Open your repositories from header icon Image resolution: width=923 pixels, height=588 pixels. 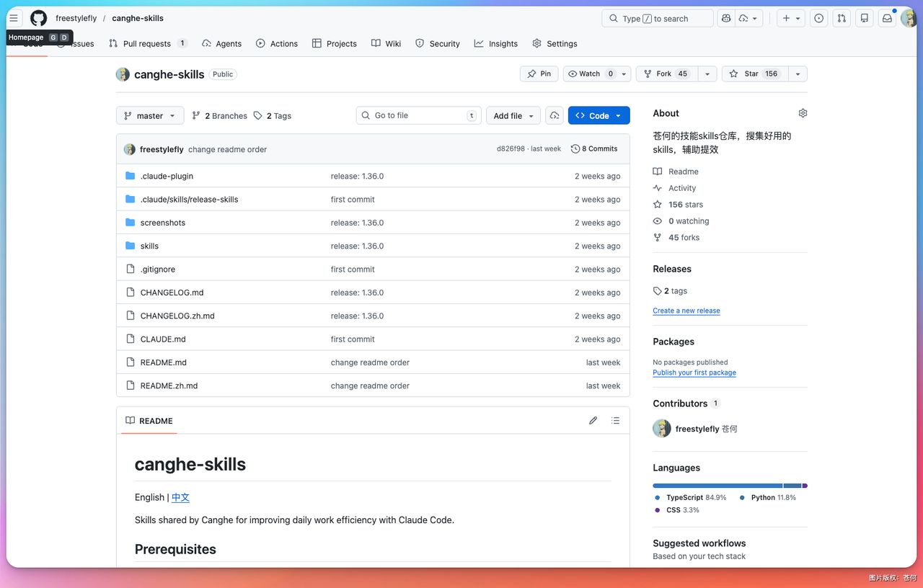pyautogui.click(x=865, y=18)
